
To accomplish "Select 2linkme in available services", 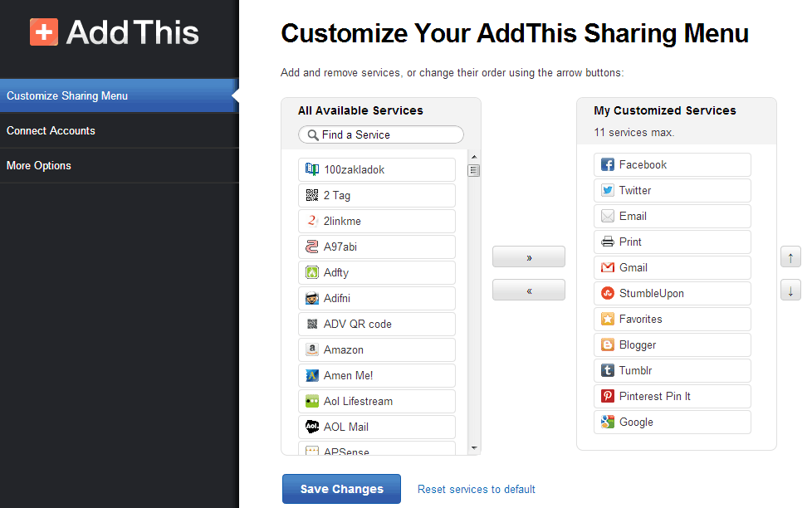I will (377, 221).
